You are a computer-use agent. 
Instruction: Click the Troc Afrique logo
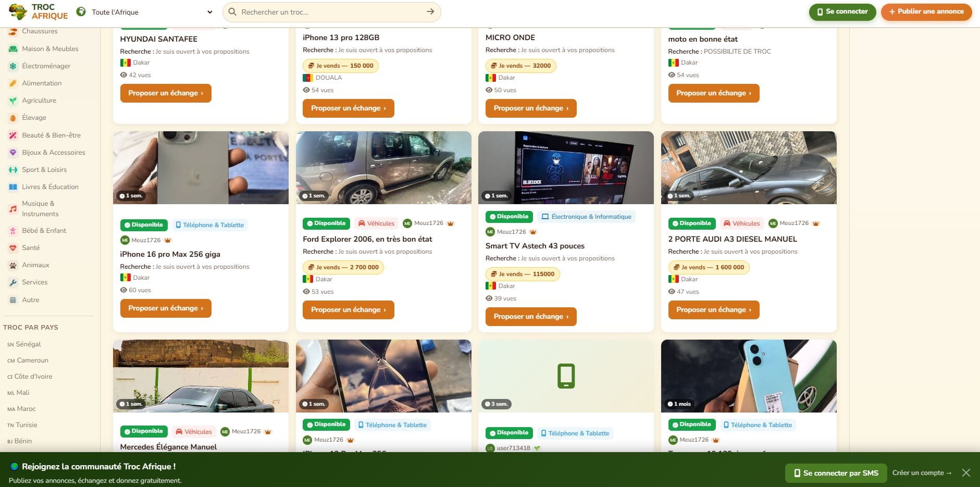pyautogui.click(x=39, y=11)
